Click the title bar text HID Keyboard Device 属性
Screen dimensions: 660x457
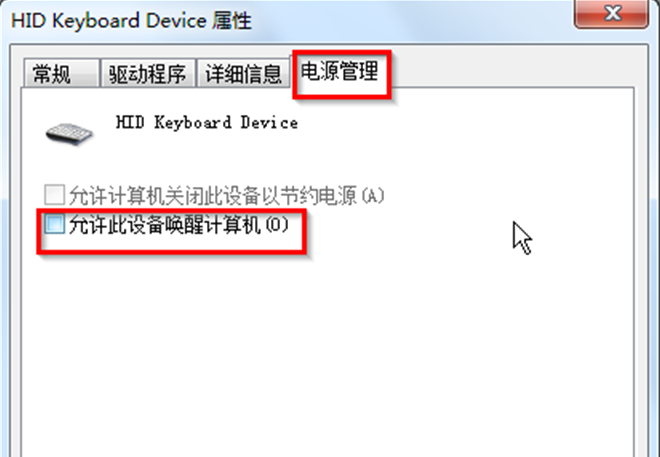point(131,21)
